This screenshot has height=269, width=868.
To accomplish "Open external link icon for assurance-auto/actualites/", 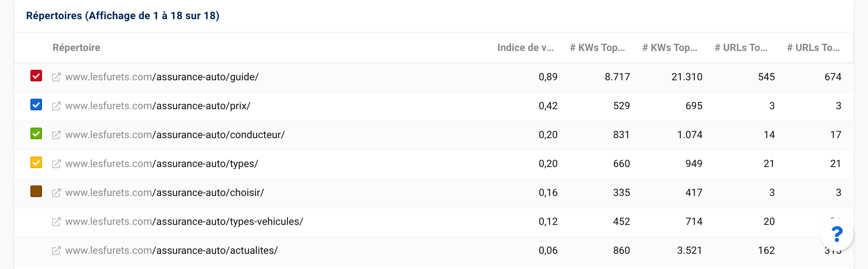I will click(x=56, y=251).
